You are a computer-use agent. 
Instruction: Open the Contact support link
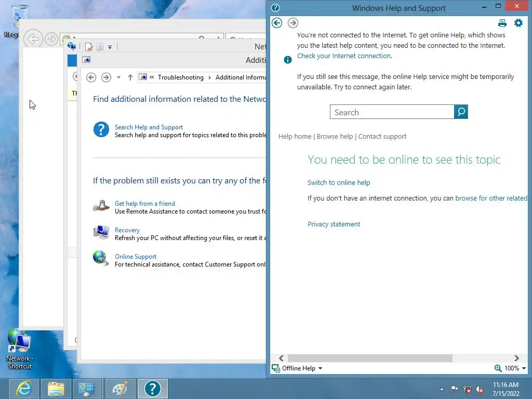click(x=382, y=137)
